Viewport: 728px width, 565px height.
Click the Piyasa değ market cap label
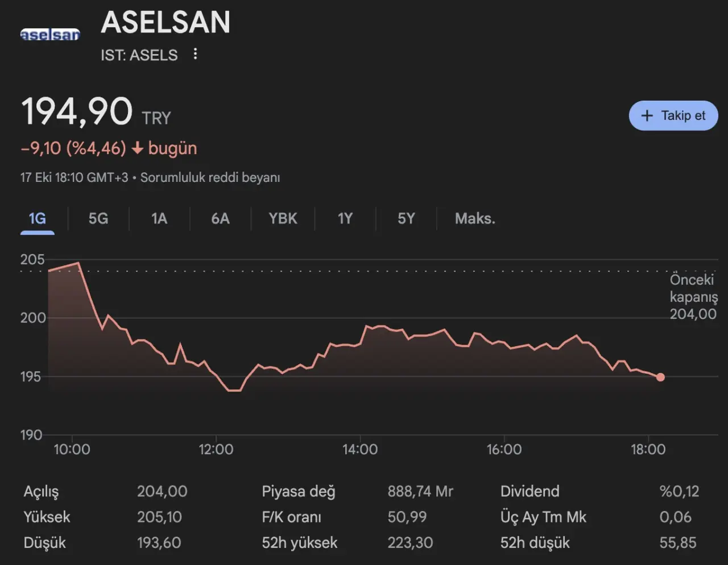[298, 492]
